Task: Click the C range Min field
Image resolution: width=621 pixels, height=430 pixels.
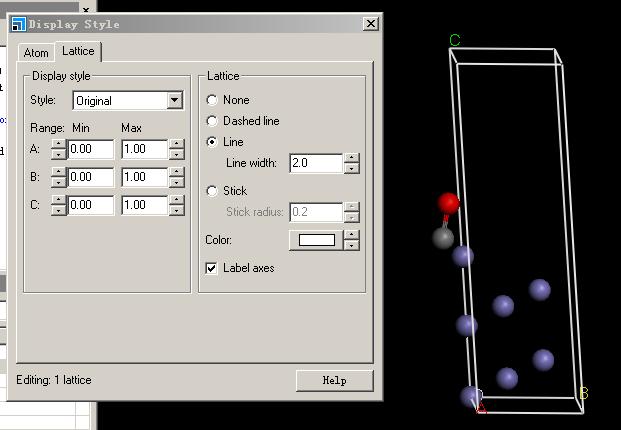Action: click(91, 205)
